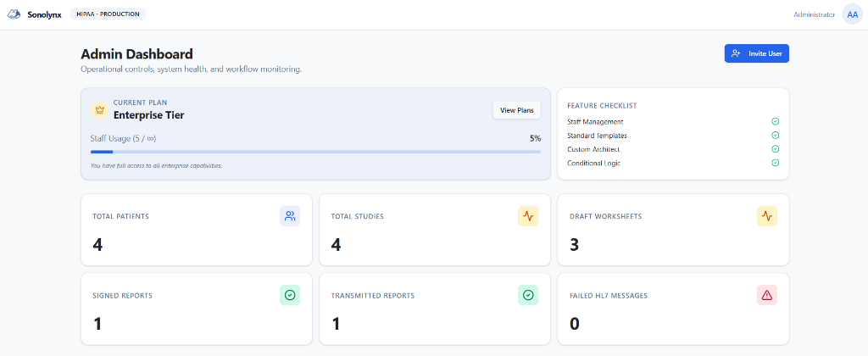Click Failed HL7 Messages count 0
868x356 pixels.
574,323
